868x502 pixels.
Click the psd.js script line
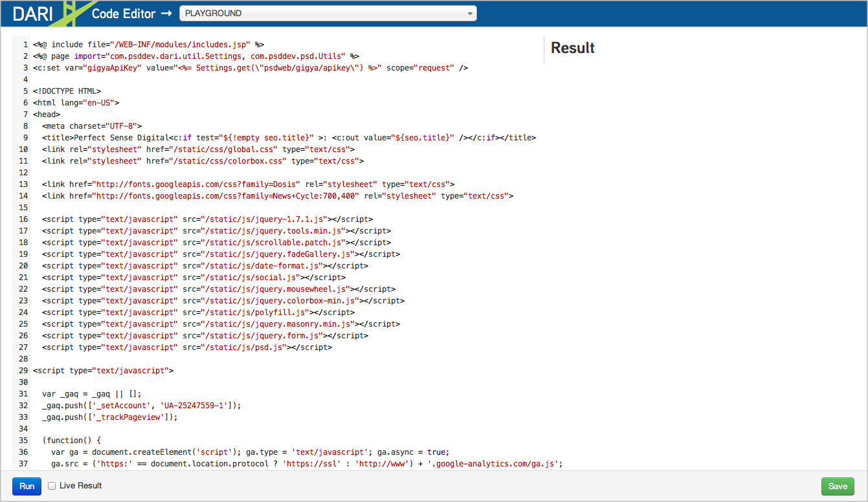pyautogui.click(x=187, y=347)
